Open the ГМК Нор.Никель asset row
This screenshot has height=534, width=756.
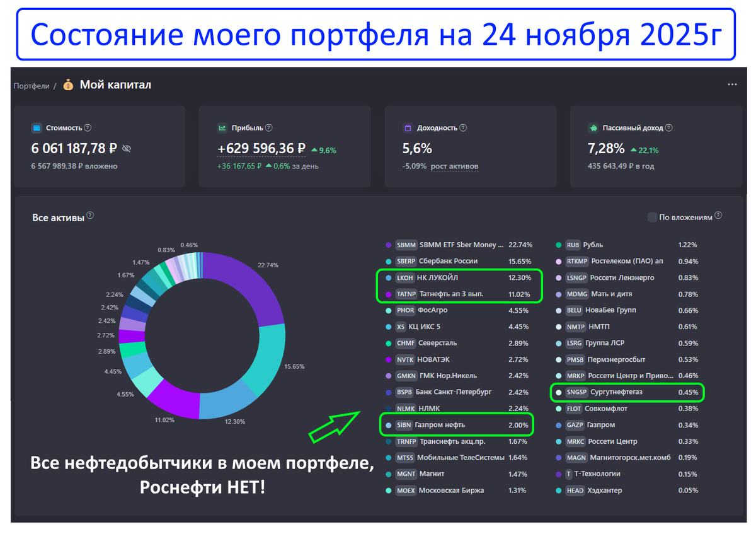[x=457, y=376]
